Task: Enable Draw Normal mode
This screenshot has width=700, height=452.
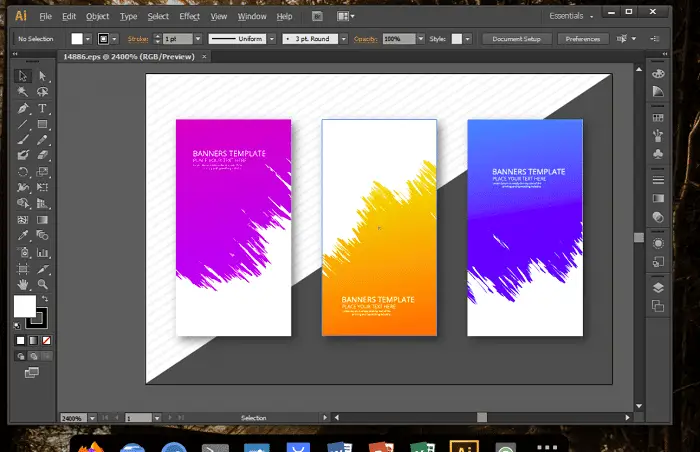Action: coord(21,356)
